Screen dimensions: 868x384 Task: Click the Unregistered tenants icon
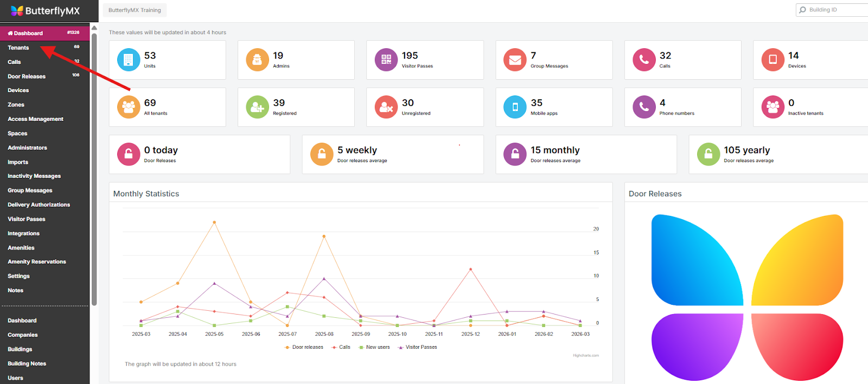tap(386, 107)
